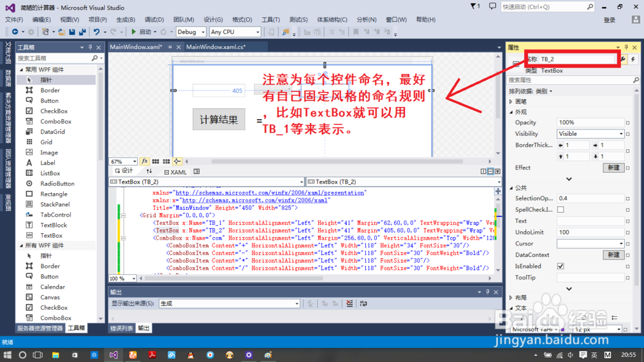Click the Opacity property marker square

[x=627, y=122]
